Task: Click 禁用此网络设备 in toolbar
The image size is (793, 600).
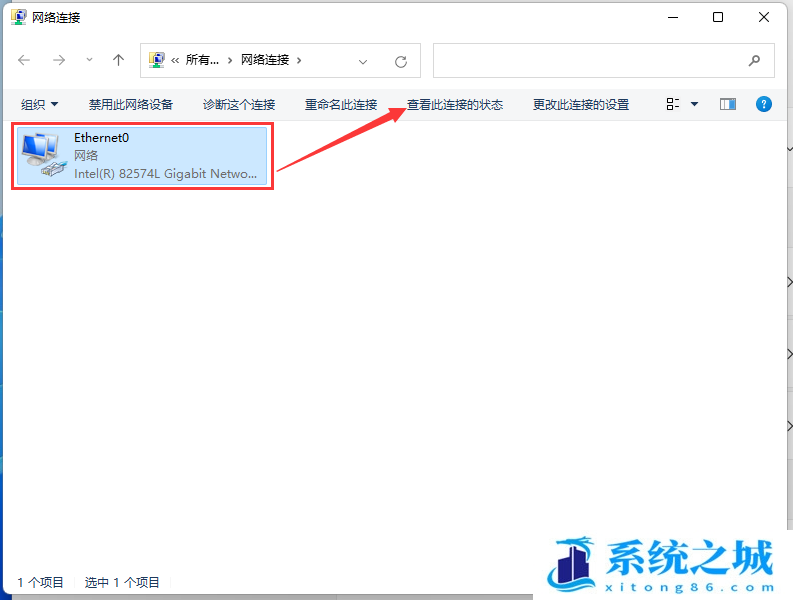Action: 130,104
